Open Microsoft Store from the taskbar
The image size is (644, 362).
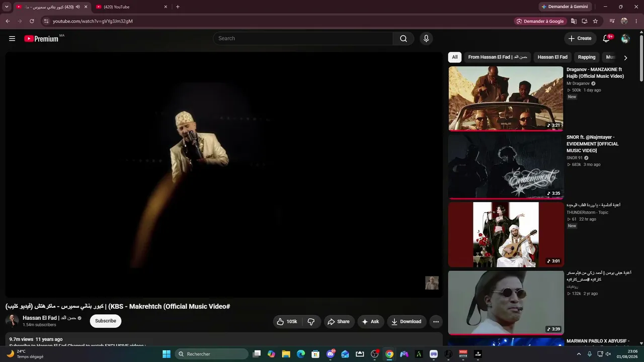315,354
